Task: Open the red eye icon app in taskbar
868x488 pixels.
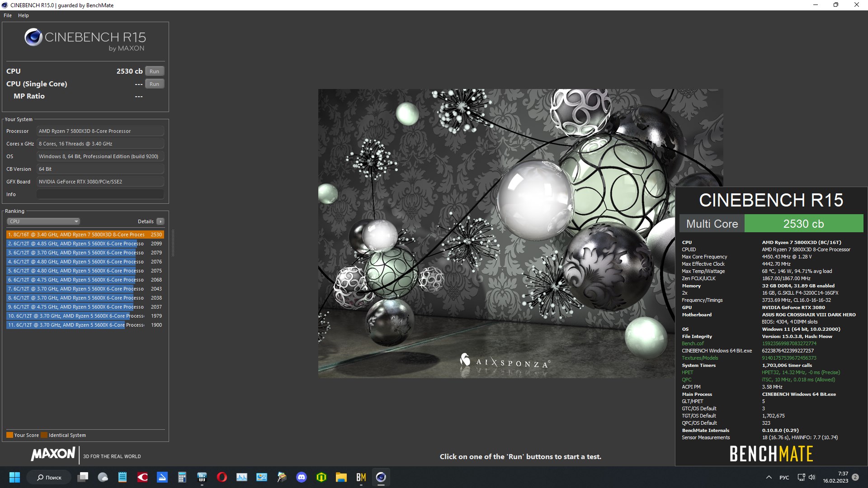Action: pyautogui.click(x=142, y=477)
